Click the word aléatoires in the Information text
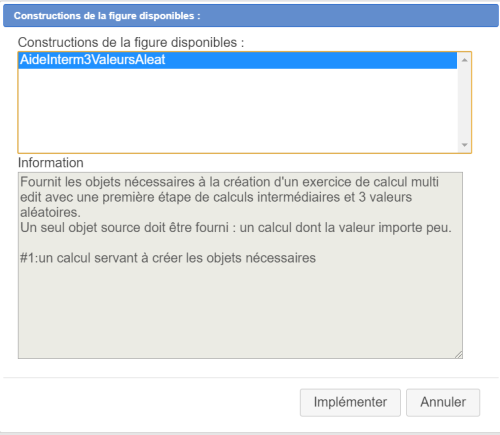This screenshot has width=500, height=435. (50, 212)
